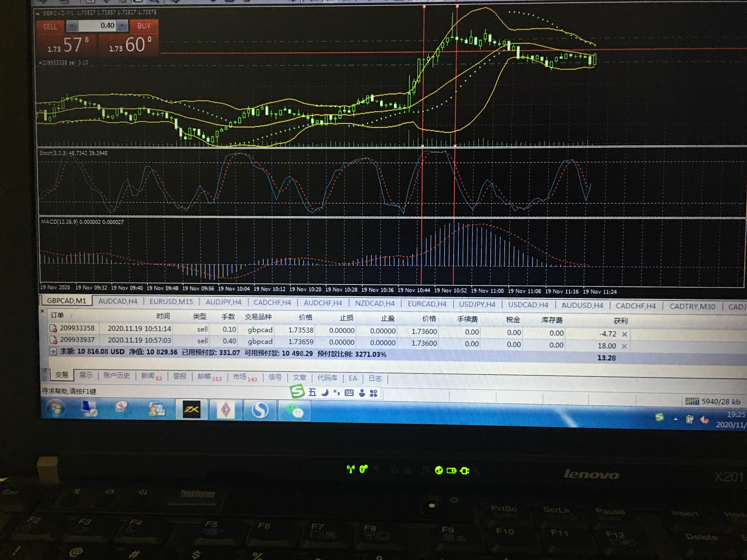
Task: Toggle Sogou 五 input mode
Action: point(312,392)
